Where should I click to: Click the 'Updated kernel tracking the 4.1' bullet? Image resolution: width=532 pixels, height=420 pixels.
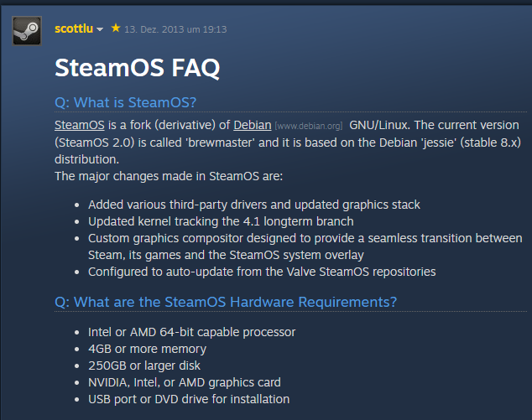coord(221,221)
